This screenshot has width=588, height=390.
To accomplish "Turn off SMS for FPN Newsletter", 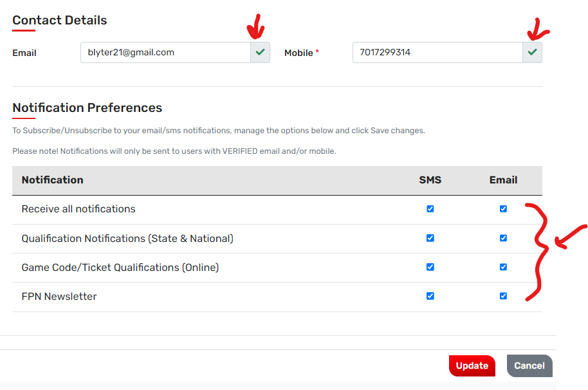I will coord(430,296).
